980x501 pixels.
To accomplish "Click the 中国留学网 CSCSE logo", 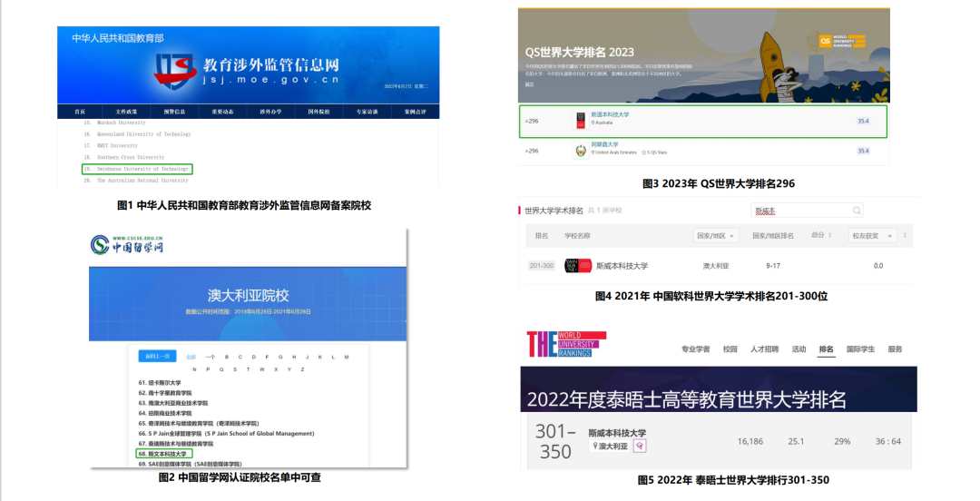I will [x=127, y=244].
